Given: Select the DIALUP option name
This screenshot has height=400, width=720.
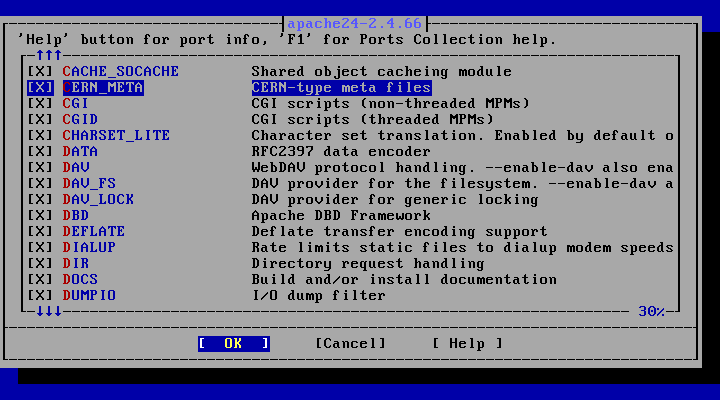Looking at the screenshot, I should (x=89, y=248).
